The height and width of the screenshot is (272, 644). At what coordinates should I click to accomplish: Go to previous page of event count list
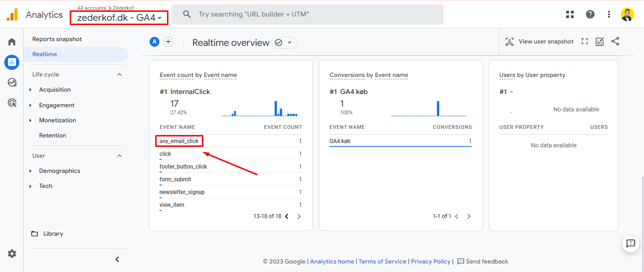[286, 216]
